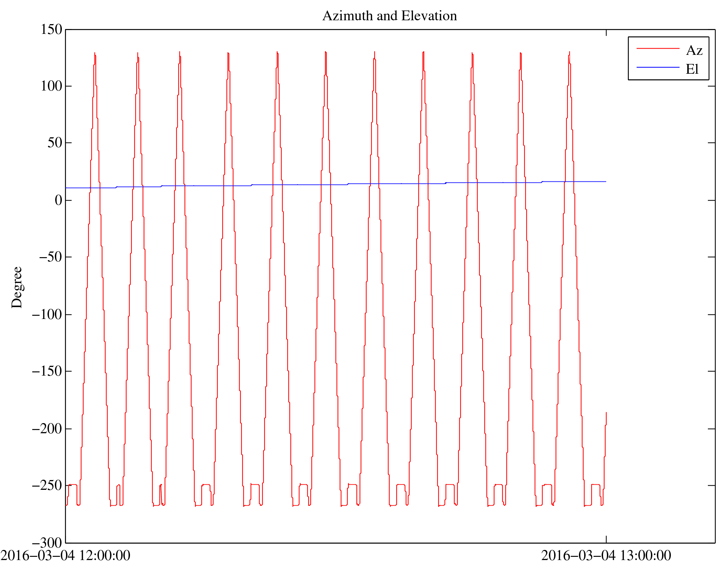Click the 0 y-axis tick label
Screen dimensions: 725x588
click(58, 200)
